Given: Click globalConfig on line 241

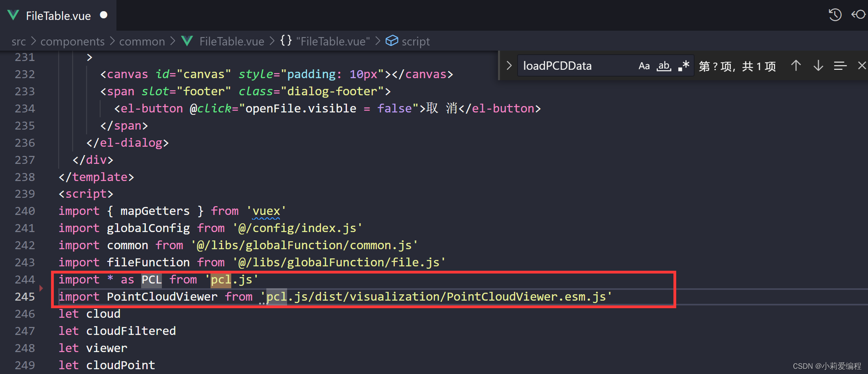Looking at the screenshot, I should tap(148, 228).
